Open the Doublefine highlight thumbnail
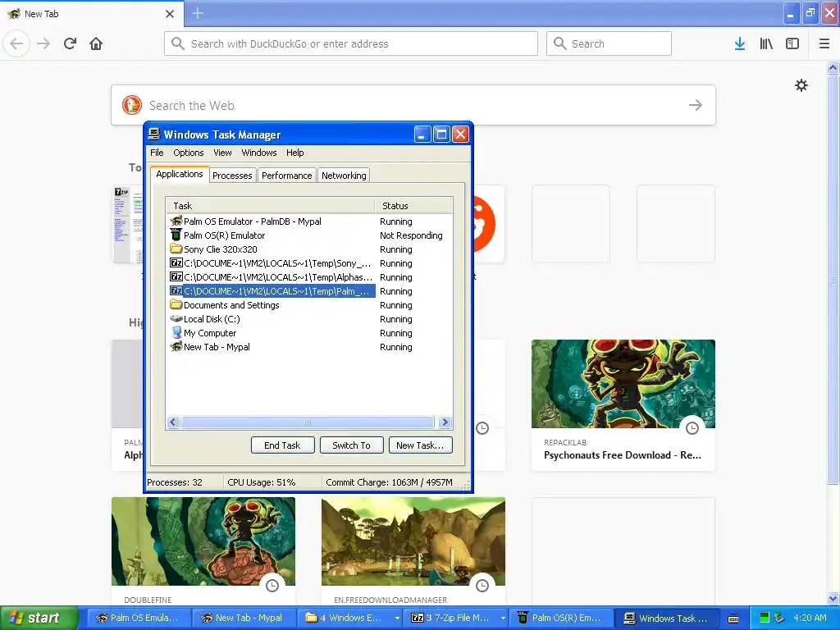 click(x=203, y=541)
